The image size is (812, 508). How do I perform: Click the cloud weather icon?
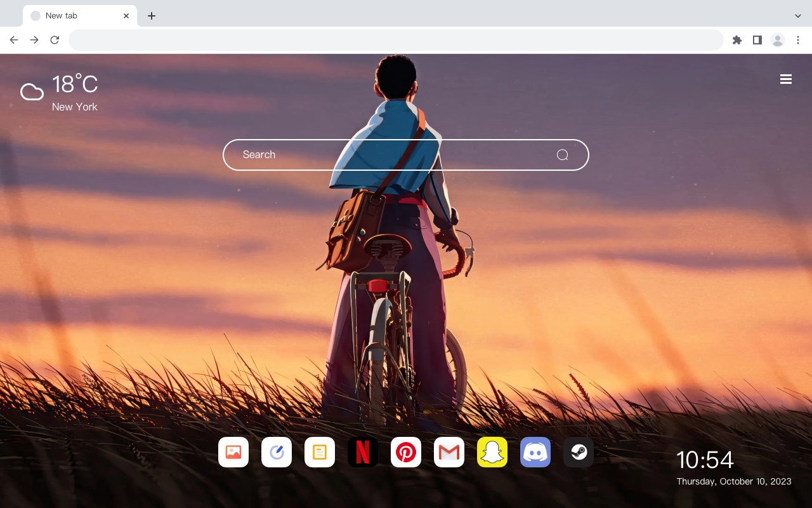click(x=32, y=93)
